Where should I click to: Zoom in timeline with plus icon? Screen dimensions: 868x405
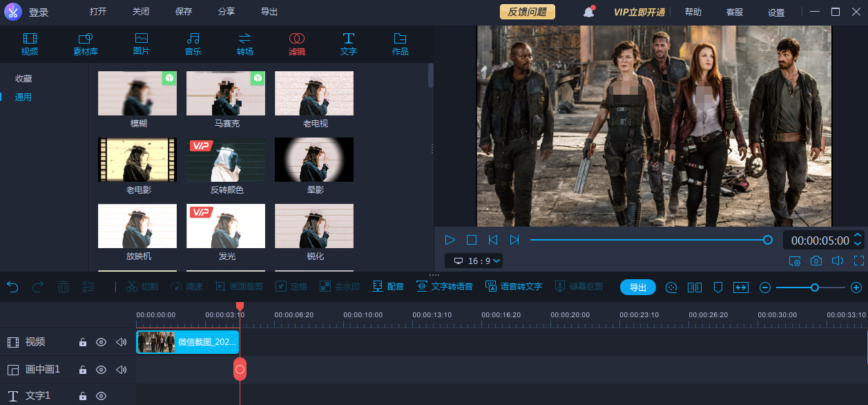click(x=856, y=288)
